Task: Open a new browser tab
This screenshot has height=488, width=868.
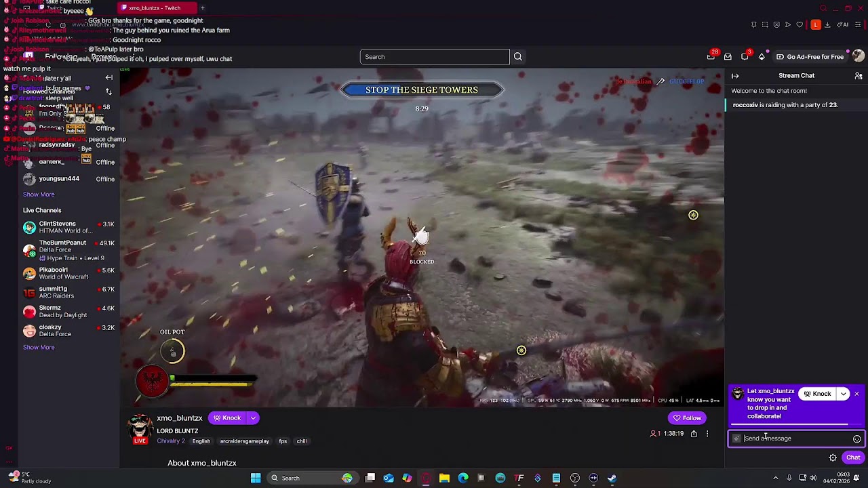Action: [x=202, y=8]
